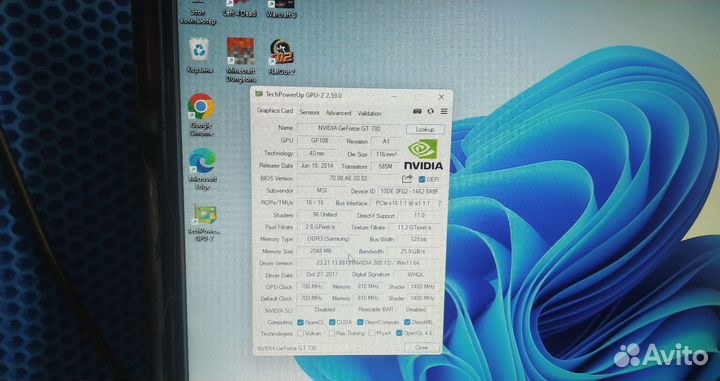Open the NVIDIA GeForce GT 730 GPU selector
Screen dimensions: 720x381
[x=308, y=348]
